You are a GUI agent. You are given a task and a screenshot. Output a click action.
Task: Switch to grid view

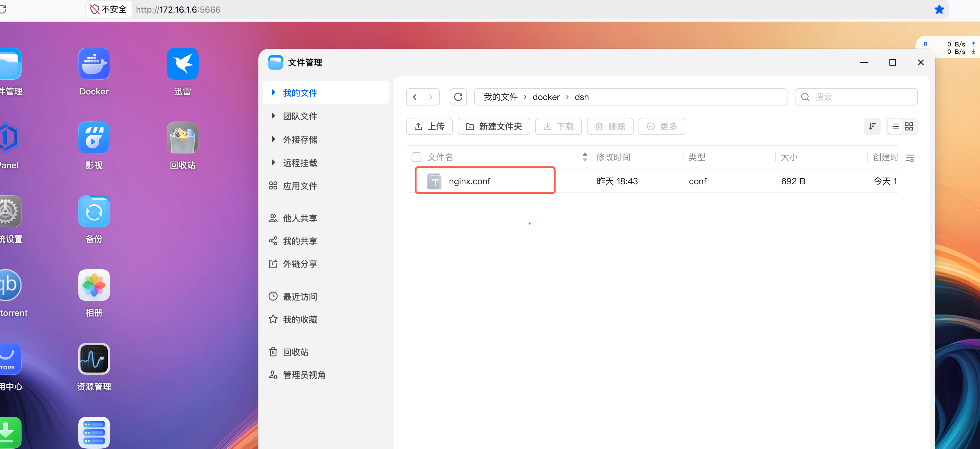(x=909, y=126)
